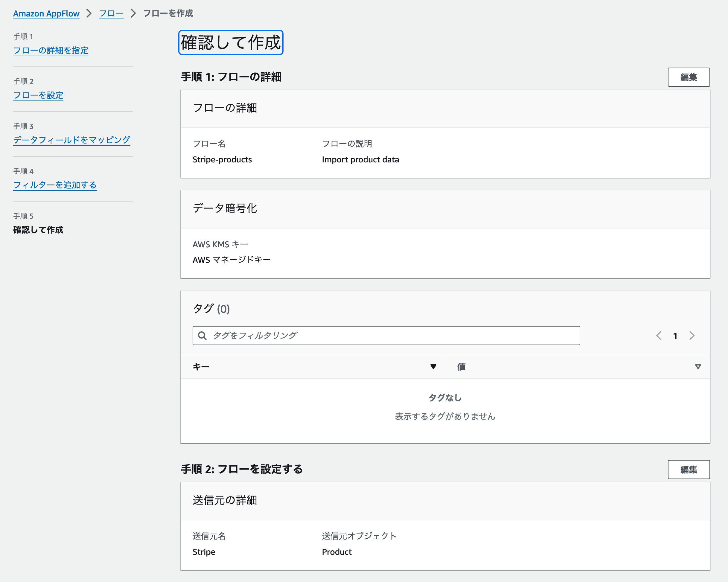Open the キー column sort arrow
Viewport: 728px width, 582px height.
[433, 367]
